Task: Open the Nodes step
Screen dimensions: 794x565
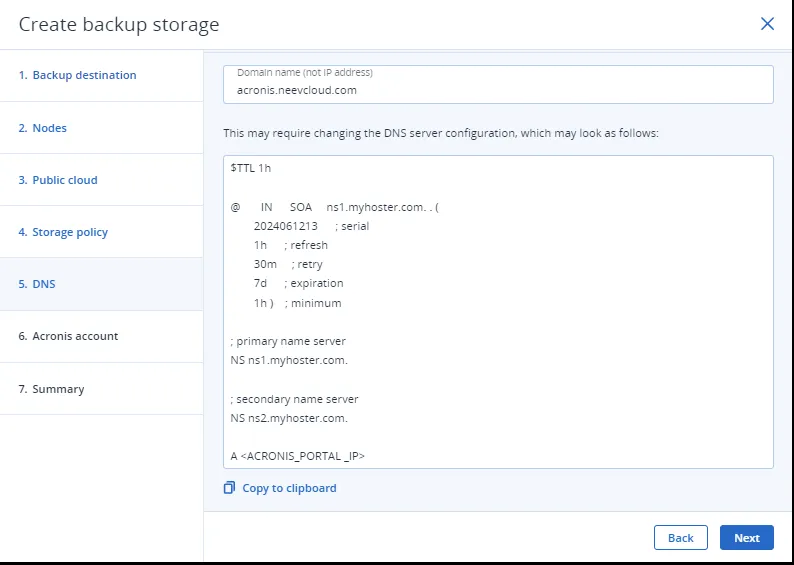Action: point(101,128)
